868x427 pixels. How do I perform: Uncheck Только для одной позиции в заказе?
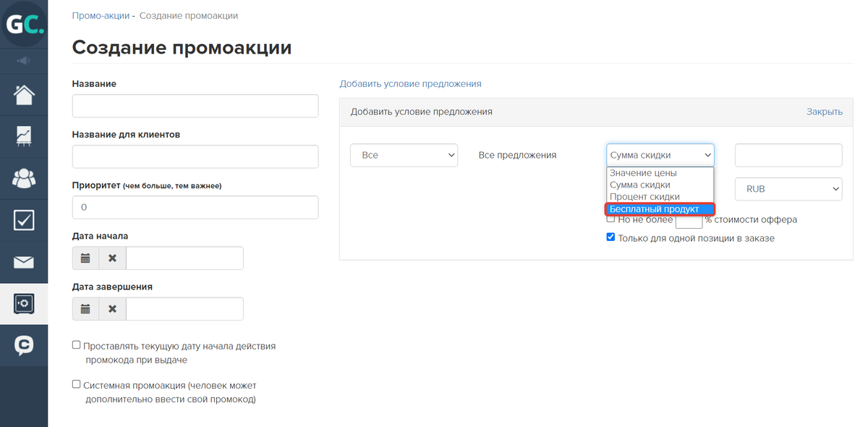click(610, 237)
